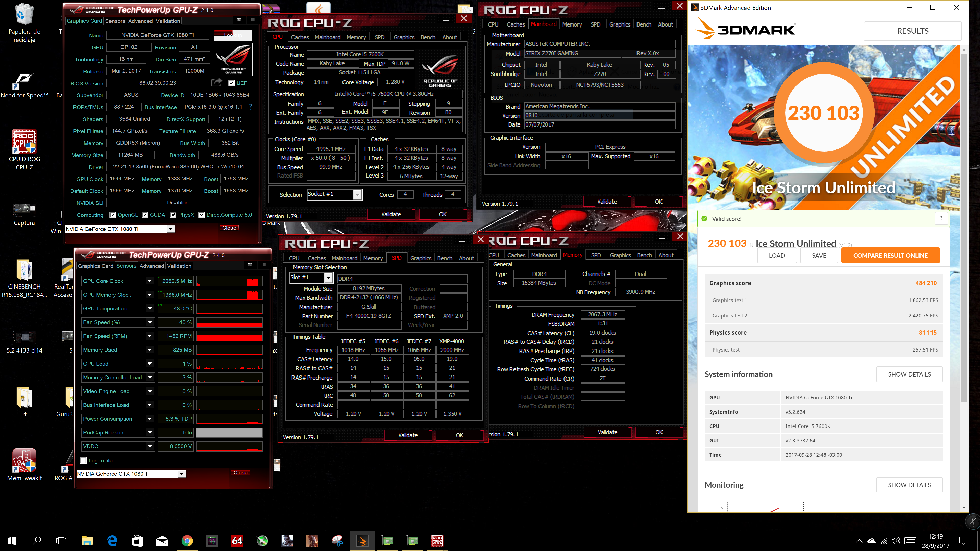Click Windows Start button
980x551 pixels.
tap(12, 541)
